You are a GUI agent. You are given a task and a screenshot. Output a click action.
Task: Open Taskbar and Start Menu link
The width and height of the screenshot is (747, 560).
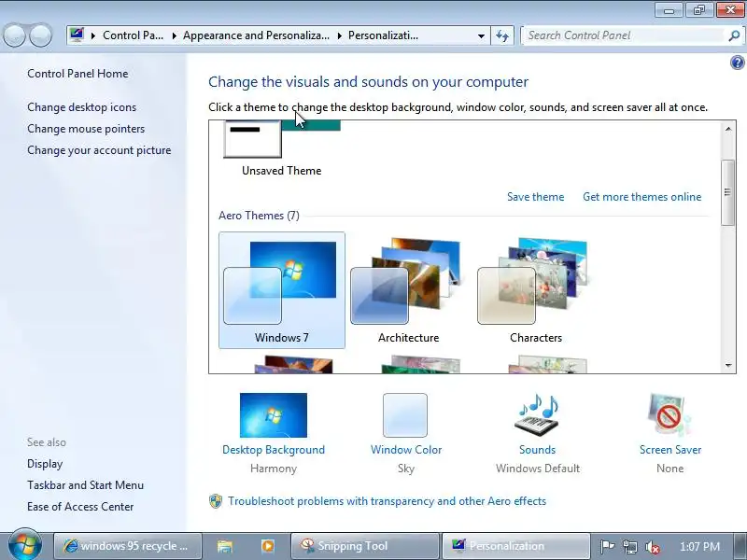(x=85, y=485)
